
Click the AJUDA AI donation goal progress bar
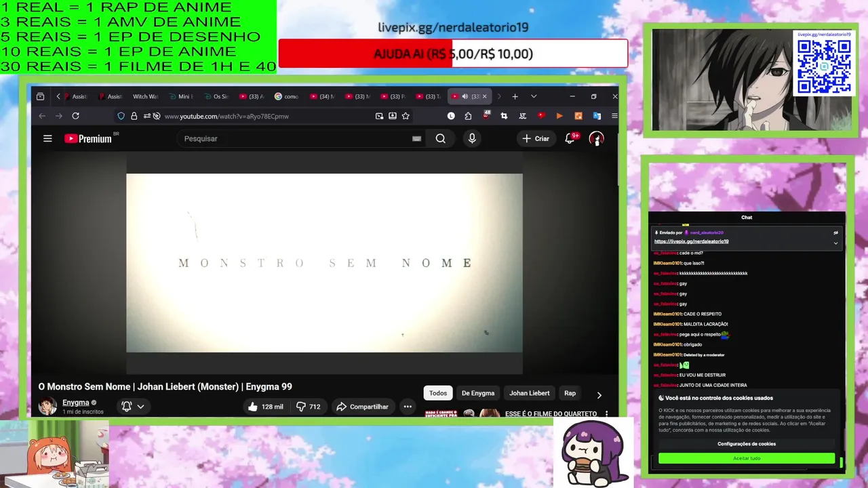coord(453,54)
